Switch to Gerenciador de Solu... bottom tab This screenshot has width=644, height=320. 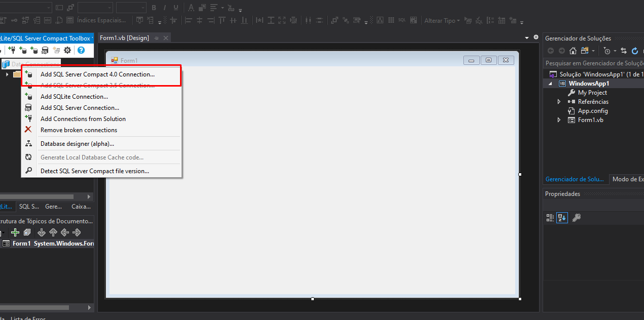pyautogui.click(x=575, y=179)
